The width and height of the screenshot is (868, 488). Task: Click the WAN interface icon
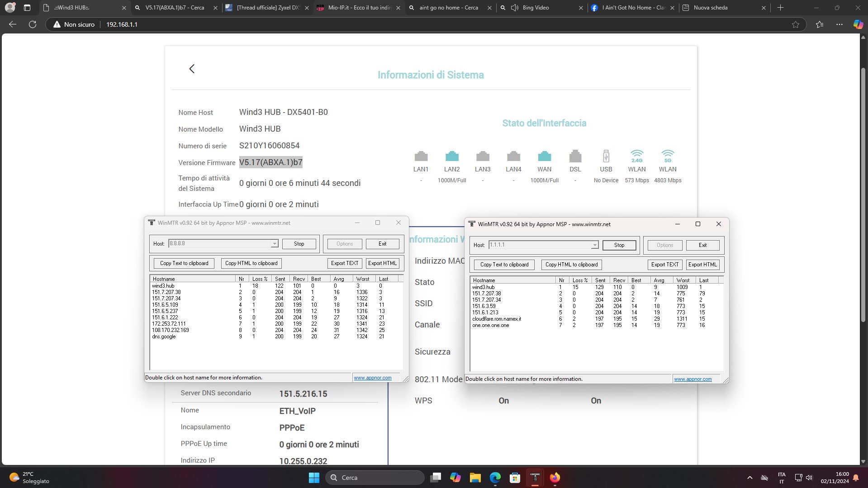pos(544,156)
